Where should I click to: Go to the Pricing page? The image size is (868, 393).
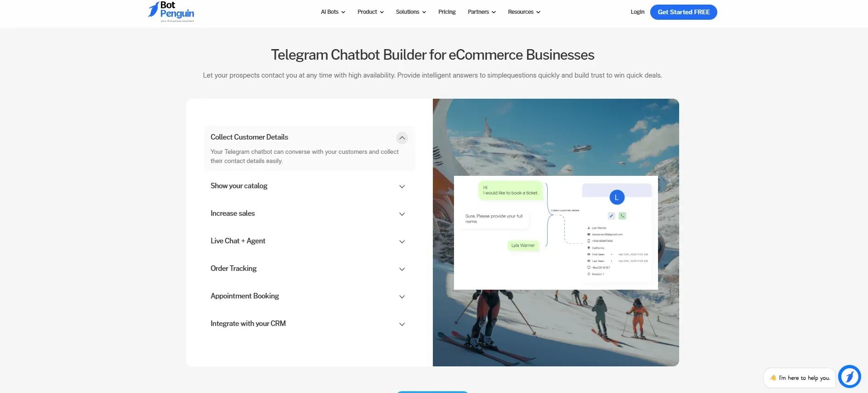pyautogui.click(x=447, y=12)
